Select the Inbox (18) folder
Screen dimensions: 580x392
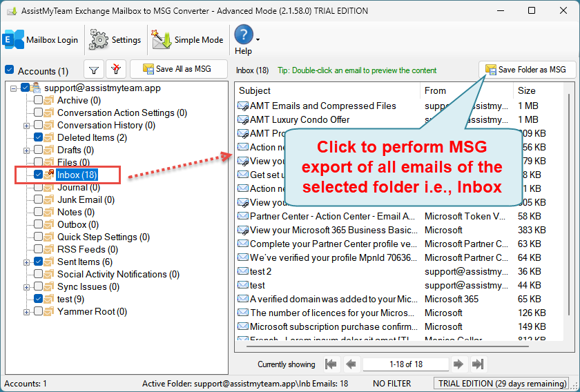tap(77, 175)
